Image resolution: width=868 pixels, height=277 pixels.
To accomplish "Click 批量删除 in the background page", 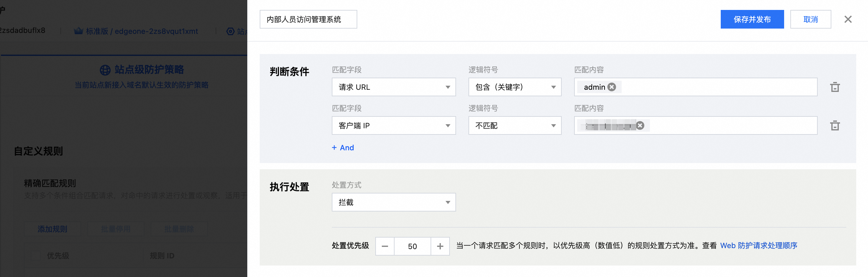I will pyautogui.click(x=179, y=229).
